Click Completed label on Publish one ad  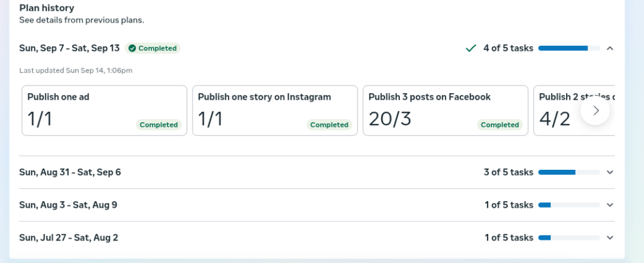point(158,125)
